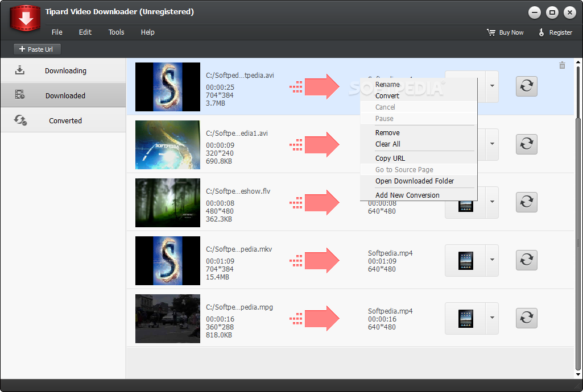Viewport: 583px width, 392px height.
Task: Click convert refresh button for eshow.flv
Action: coord(527,202)
